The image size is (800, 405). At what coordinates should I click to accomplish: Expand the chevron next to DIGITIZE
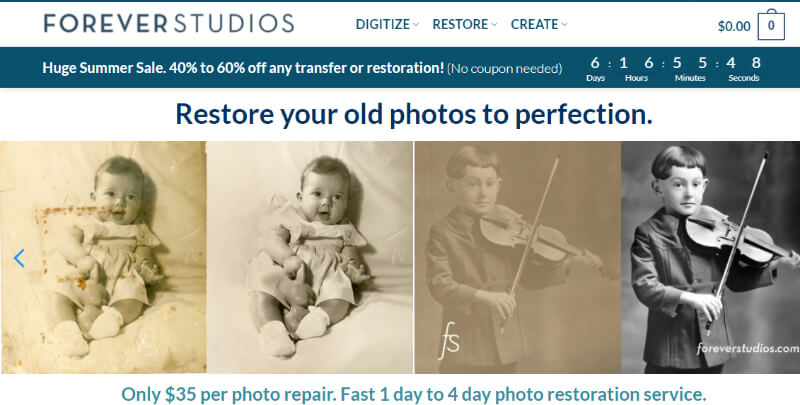(x=416, y=24)
